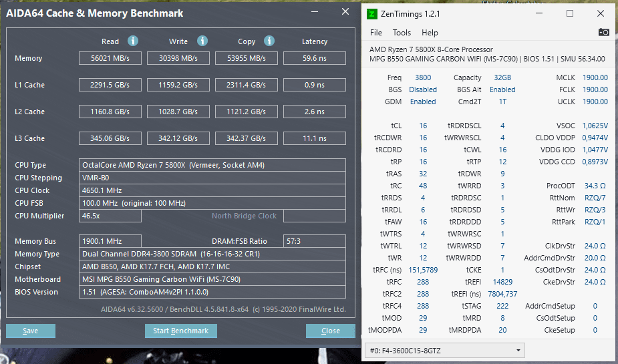Click the RttNom value RZQ/7
This screenshot has height=364, width=618.
595,198
